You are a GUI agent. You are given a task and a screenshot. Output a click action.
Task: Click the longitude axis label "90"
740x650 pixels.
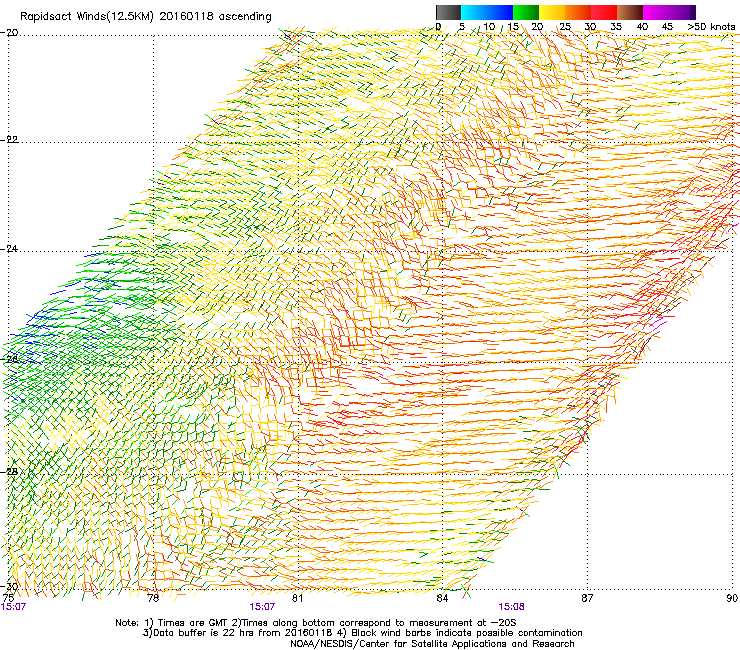click(x=732, y=599)
